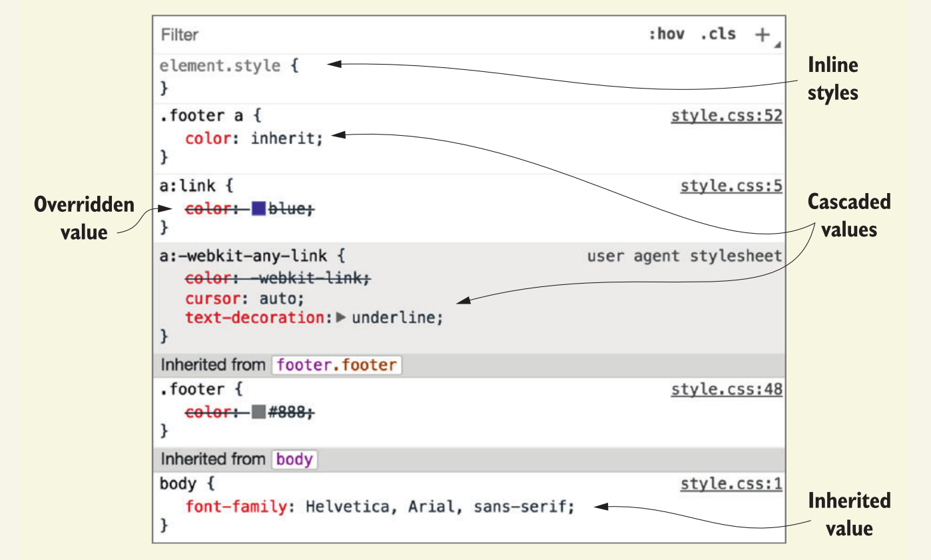Screen dimensions: 931x560
Task: Toggle the .cls classes button
Action: pos(718,34)
